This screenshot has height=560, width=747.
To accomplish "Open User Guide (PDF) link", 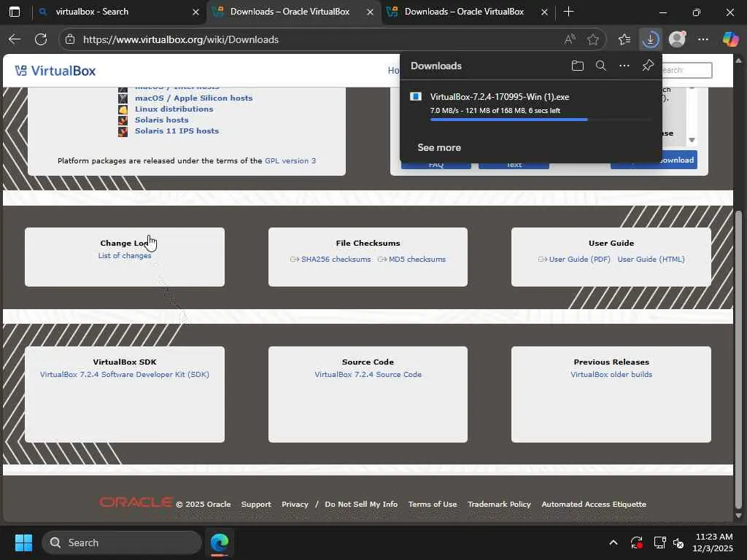I will point(580,260).
